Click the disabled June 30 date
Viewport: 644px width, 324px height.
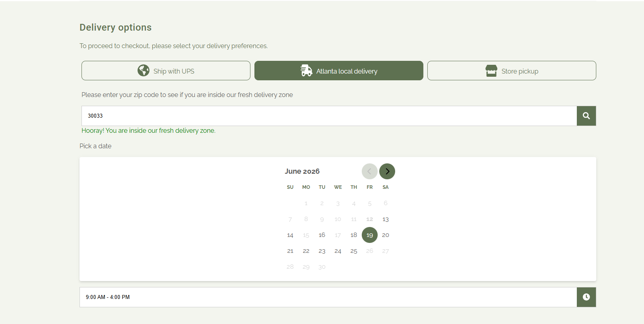(322, 267)
